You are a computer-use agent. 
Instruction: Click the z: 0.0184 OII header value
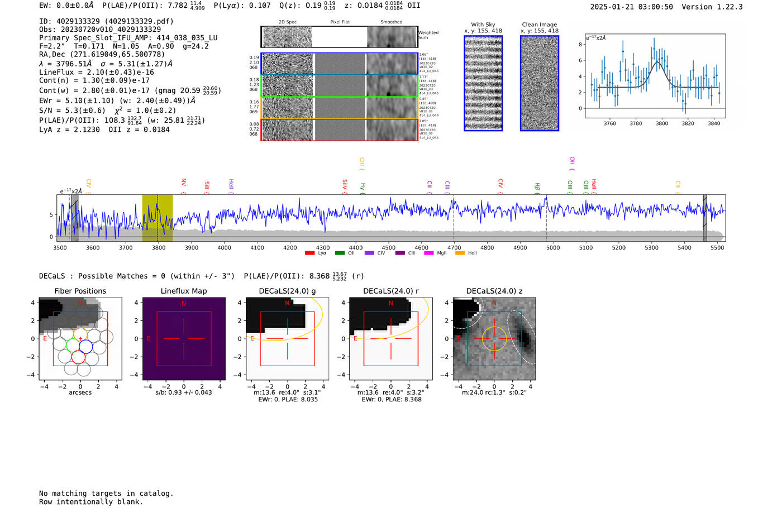[383, 6]
